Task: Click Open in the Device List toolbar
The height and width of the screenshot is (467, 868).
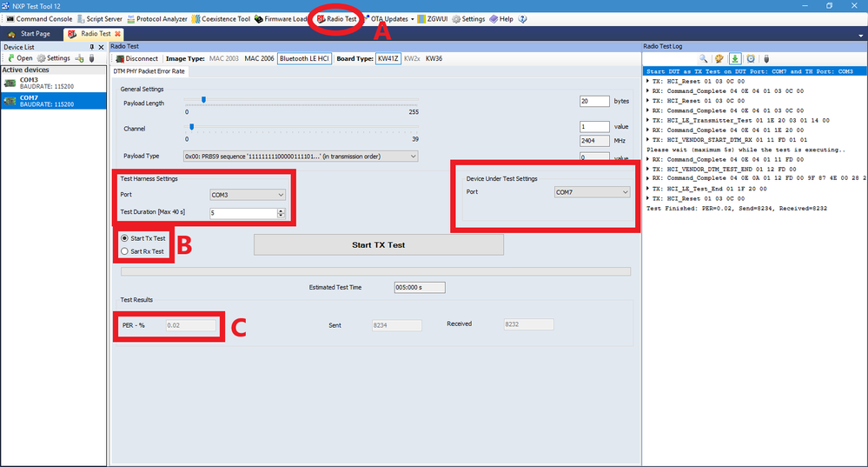Action: [20, 58]
